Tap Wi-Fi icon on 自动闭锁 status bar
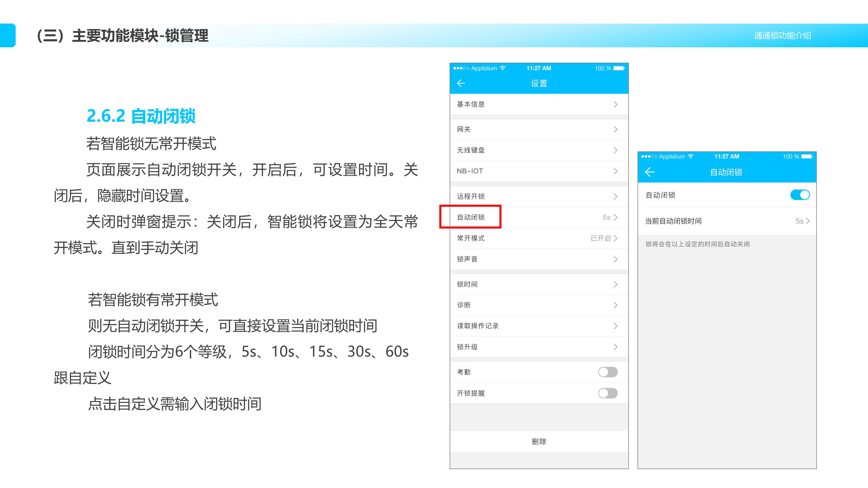The image size is (868, 488). [690, 156]
